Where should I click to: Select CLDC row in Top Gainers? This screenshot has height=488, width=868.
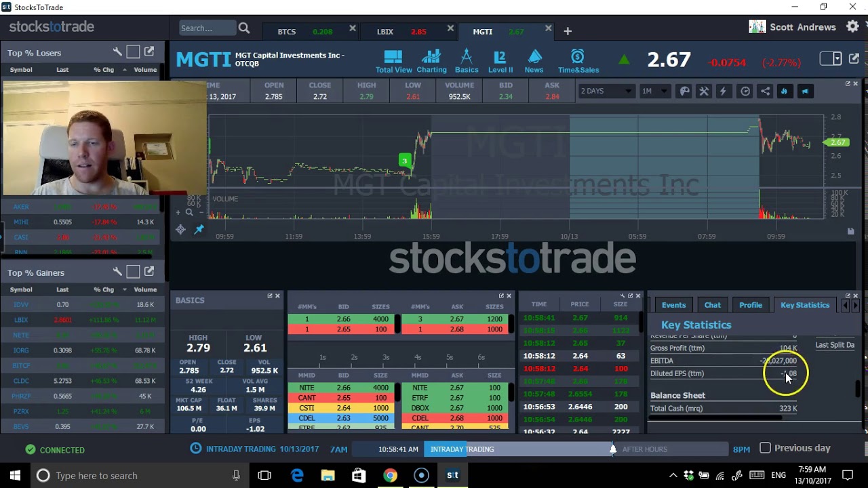click(83, 381)
